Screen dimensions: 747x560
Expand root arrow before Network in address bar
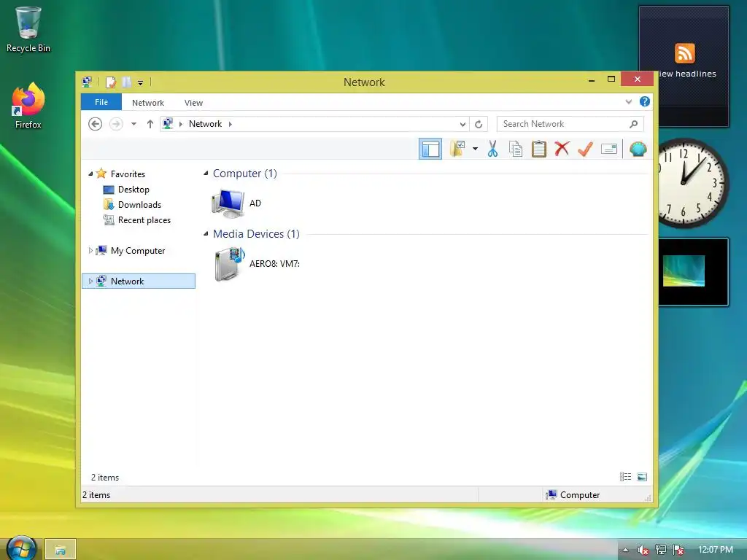[181, 124]
